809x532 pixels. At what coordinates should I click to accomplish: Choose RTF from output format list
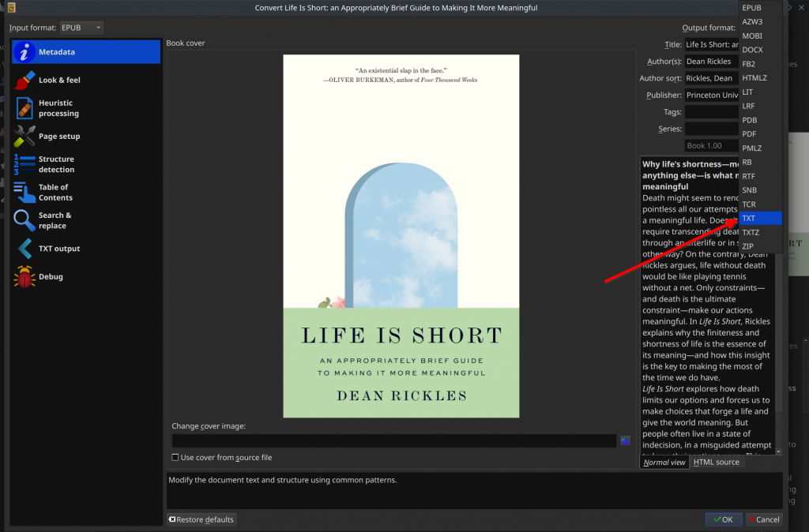[760, 176]
